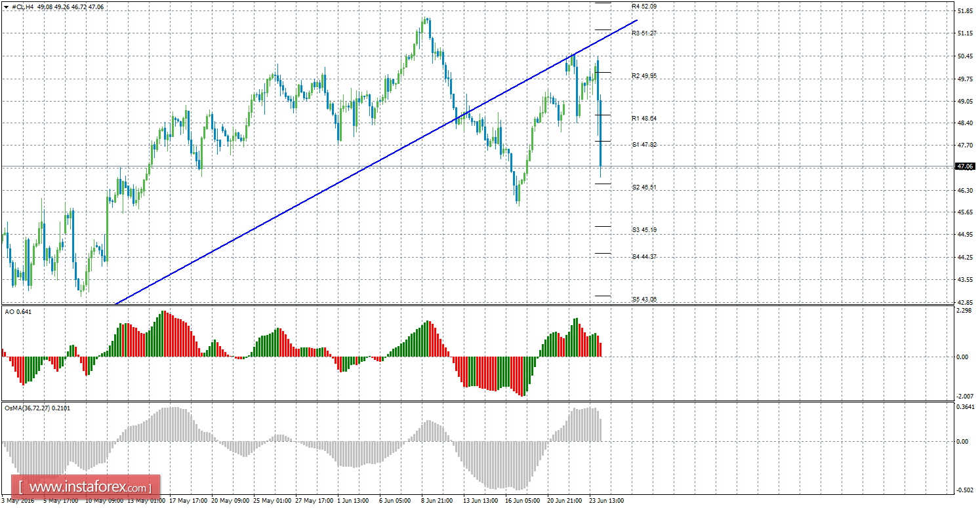Click 51.85 on the price axis
980x508 pixels.
pos(965,11)
